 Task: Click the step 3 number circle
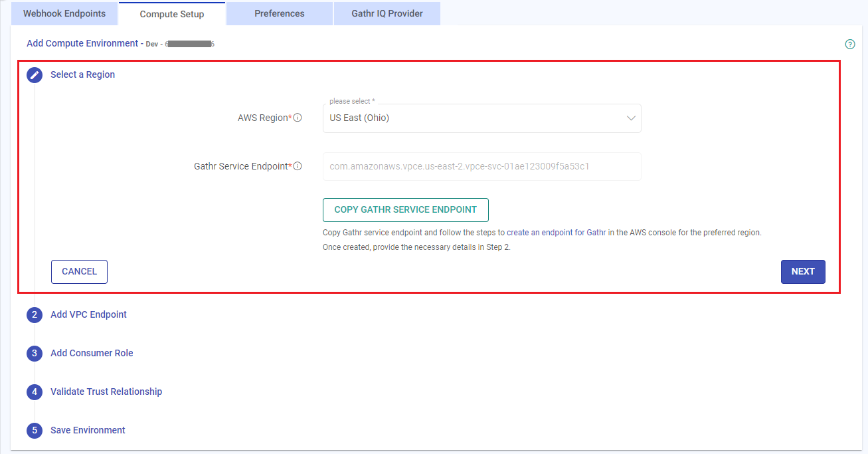35,354
